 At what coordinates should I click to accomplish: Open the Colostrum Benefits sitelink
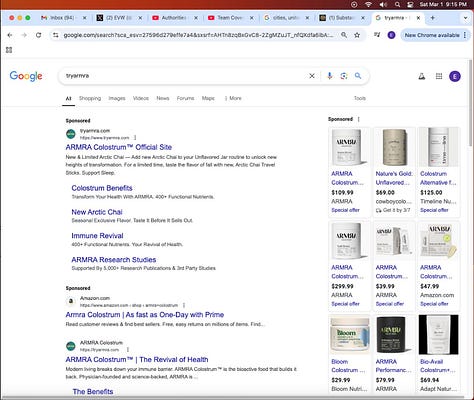coord(102,188)
